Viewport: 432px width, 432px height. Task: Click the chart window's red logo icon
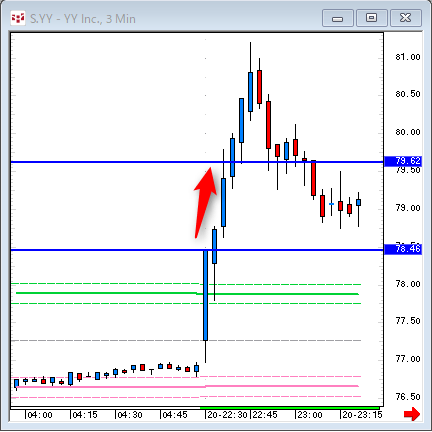pos(18,18)
